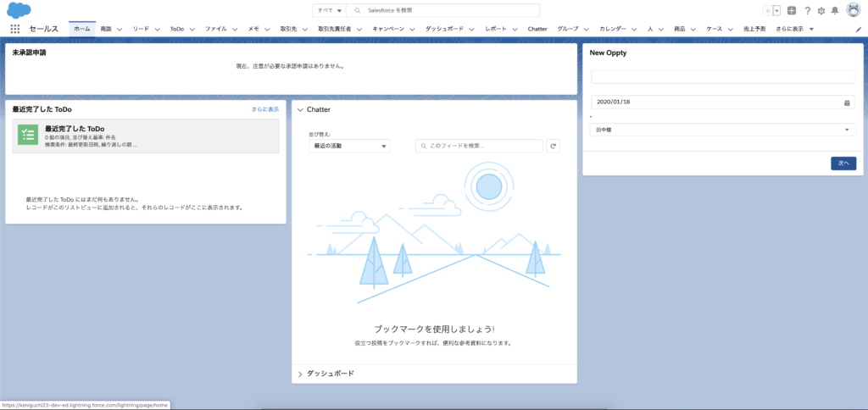868x410 pixels.
Task: Open the App Launcher grid icon
Action: click(x=15, y=29)
